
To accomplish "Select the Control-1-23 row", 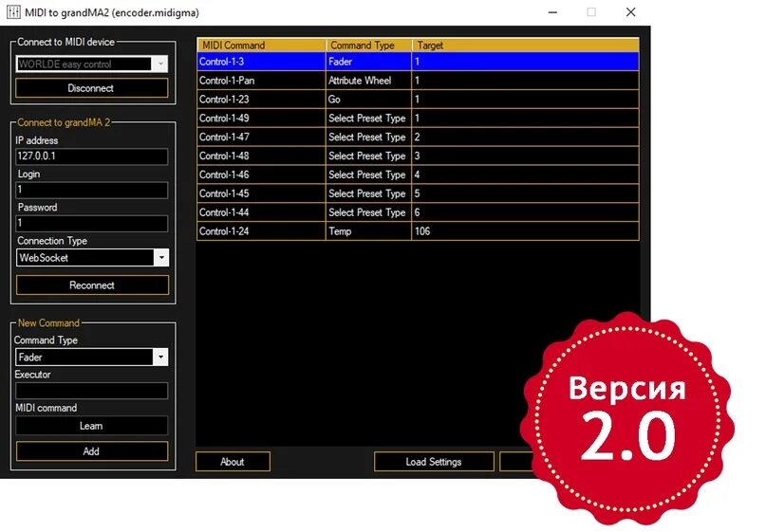I will point(419,99).
